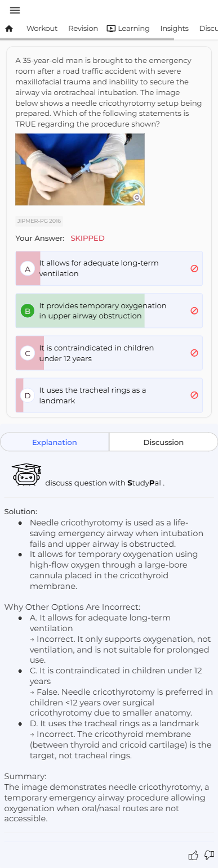The width and height of the screenshot is (218, 868).
Task: Click strike-out icon for option D
Action: click(x=194, y=395)
